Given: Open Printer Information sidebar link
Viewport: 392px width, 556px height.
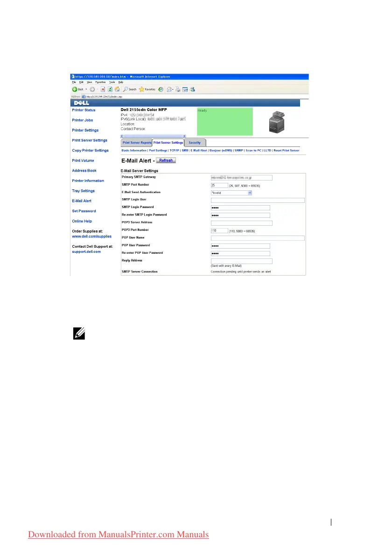Looking at the screenshot, I should point(88,181).
